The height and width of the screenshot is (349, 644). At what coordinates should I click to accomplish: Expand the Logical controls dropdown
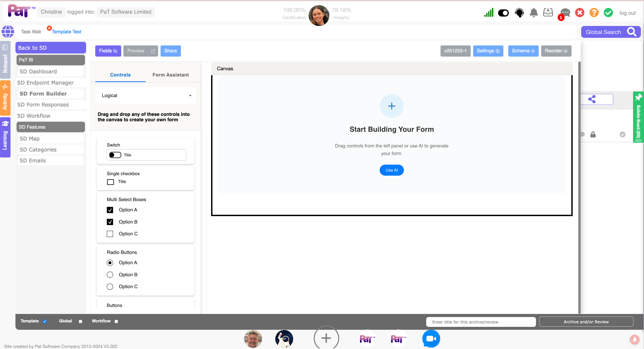146,96
